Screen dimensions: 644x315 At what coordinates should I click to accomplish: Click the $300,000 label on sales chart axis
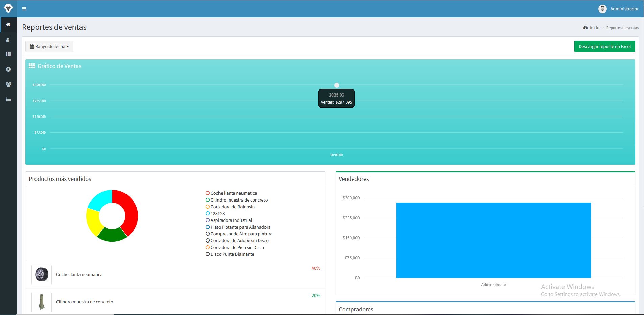39,85
